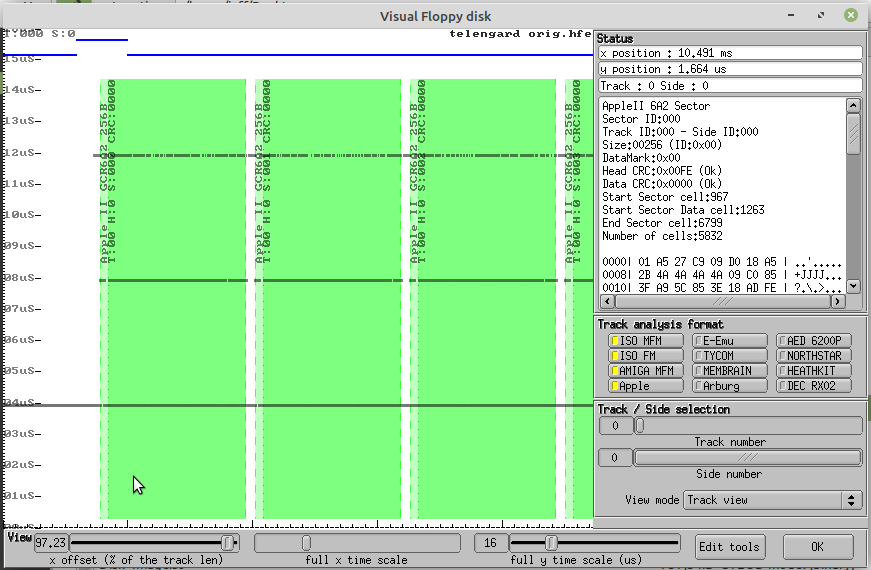Click 'Number of cells:5832' text

coord(662,236)
